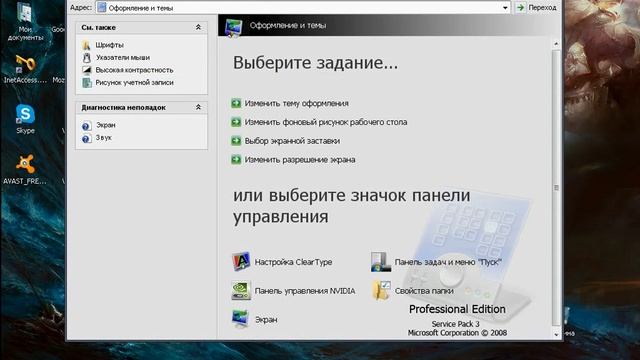This screenshot has height=360, width=640.
Task: Click the scrollbar down arrow
Action: (x=556, y=334)
